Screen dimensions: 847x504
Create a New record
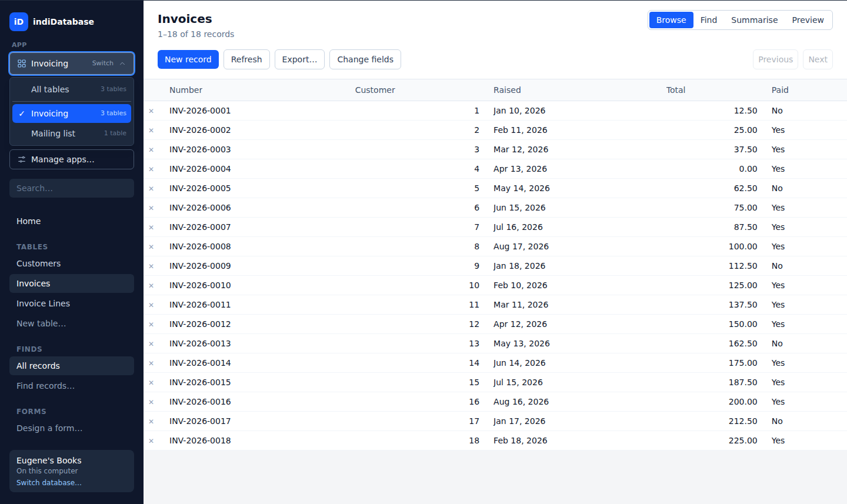pos(188,59)
